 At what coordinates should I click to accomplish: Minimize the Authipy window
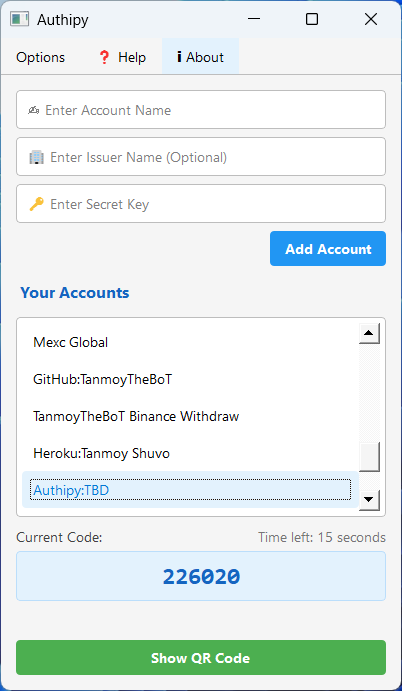click(x=253, y=19)
